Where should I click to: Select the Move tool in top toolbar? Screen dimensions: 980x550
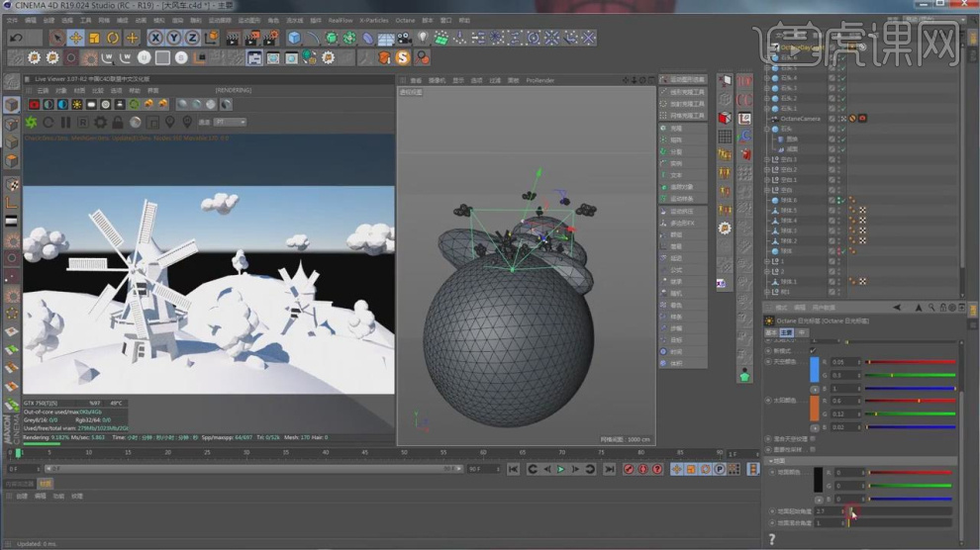[x=75, y=38]
